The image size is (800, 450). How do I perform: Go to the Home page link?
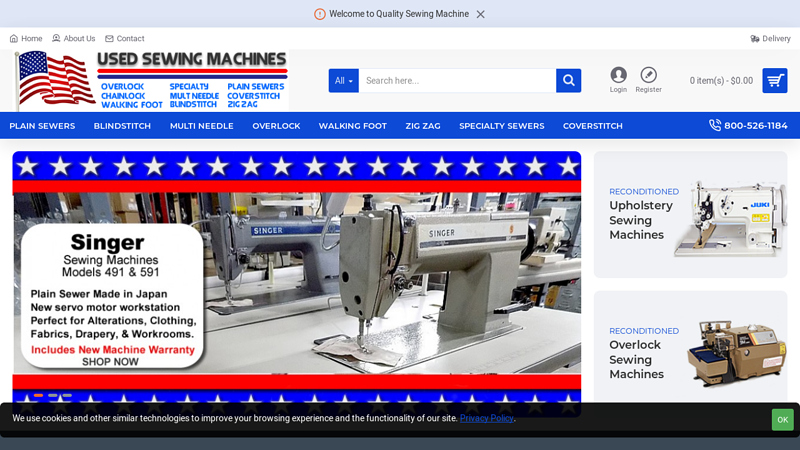click(26, 38)
